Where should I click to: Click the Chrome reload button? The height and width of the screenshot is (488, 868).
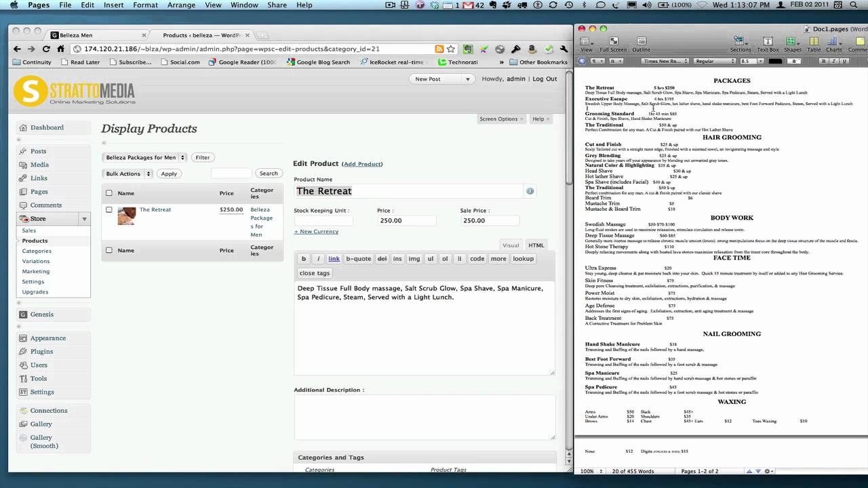[46, 49]
